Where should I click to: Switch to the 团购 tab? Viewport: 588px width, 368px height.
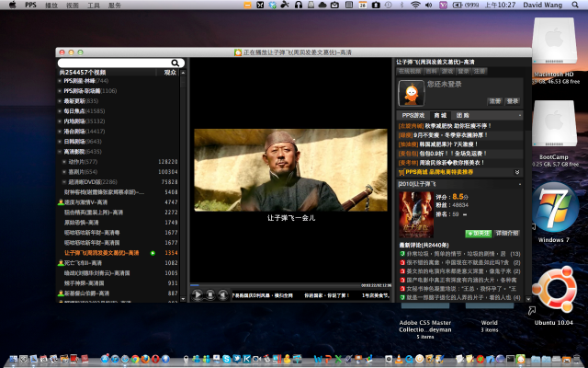point(462,116)
